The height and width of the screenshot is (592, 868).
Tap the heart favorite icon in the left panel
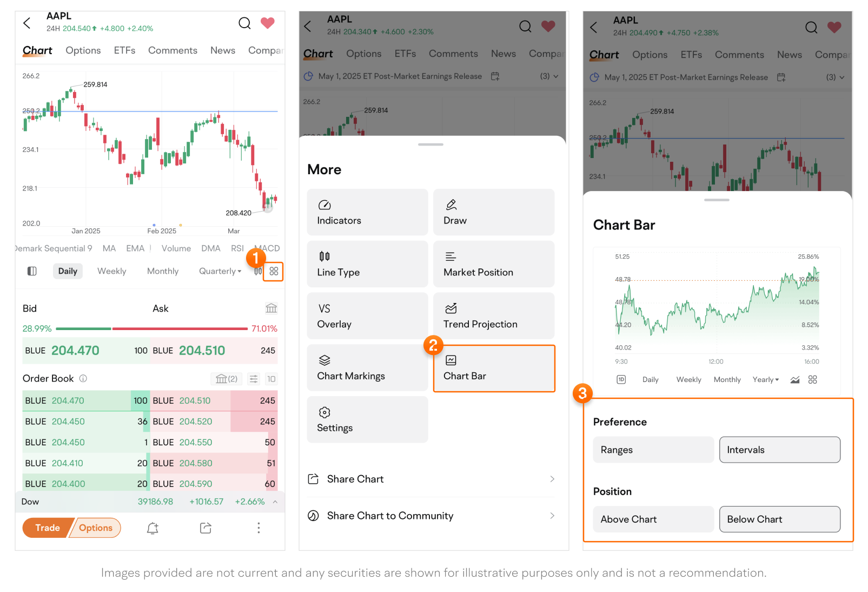[268, 23]
